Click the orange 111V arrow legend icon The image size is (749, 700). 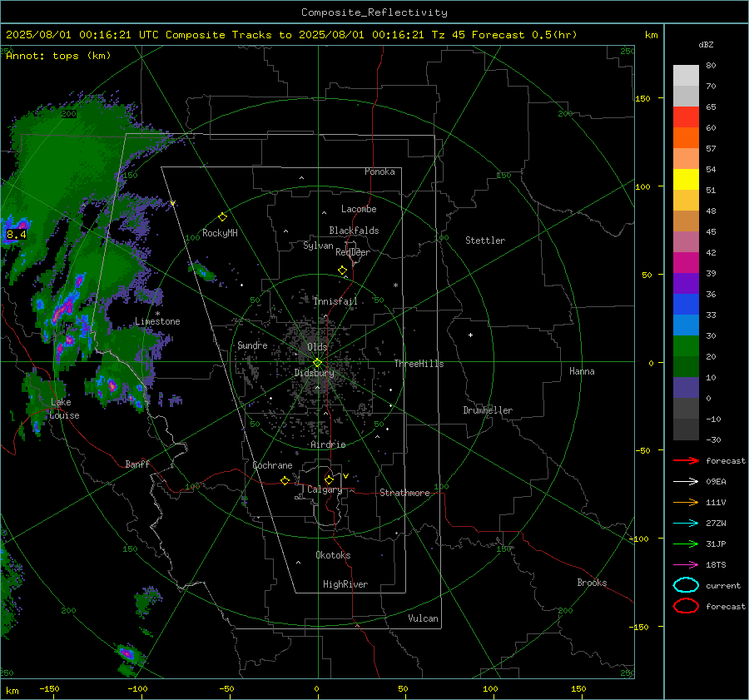pos(686,502)
